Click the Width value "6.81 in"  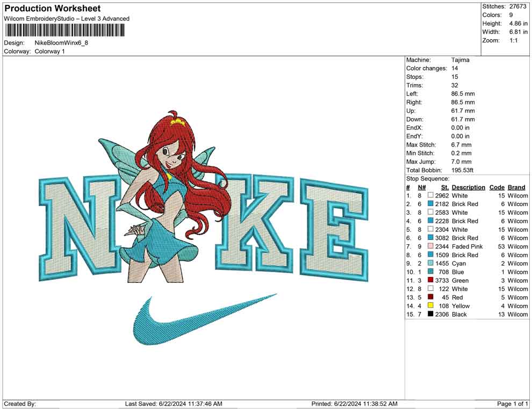(x=519, y=32)
